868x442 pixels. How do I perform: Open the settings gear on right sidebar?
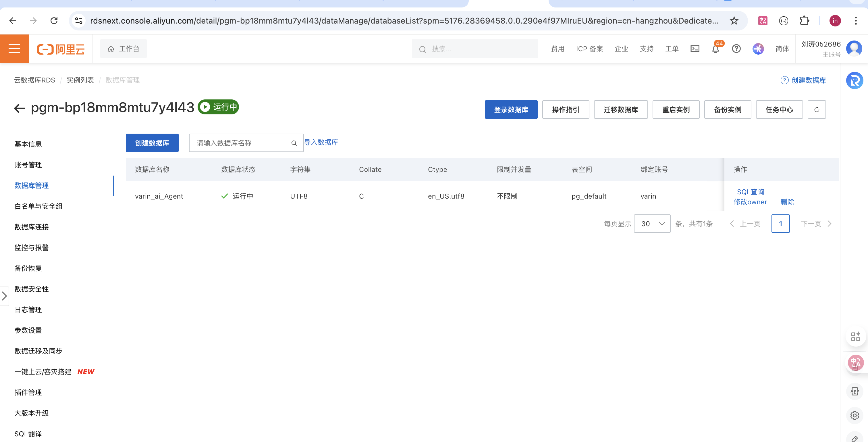pos(855,415)
